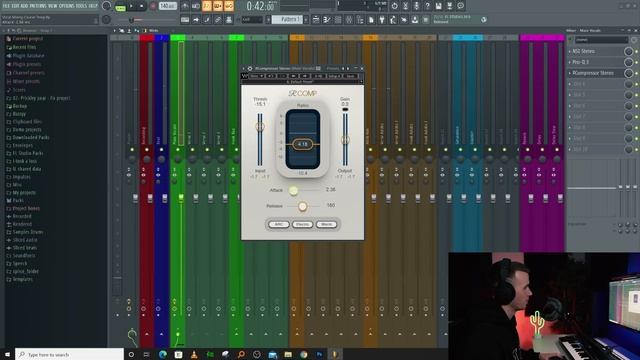Viewport: 640px width, 360px height.
Task: Click the Record button
Action: pos(153,6)
